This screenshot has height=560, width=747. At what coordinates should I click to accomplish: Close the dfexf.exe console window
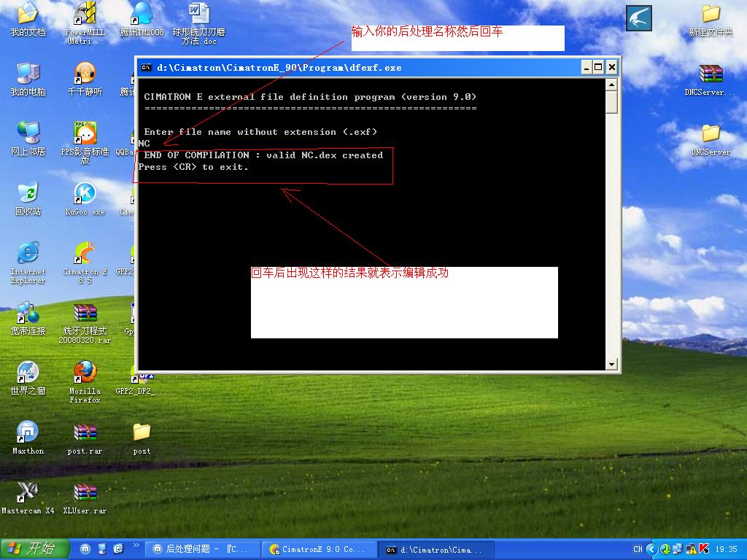point(612,67)
